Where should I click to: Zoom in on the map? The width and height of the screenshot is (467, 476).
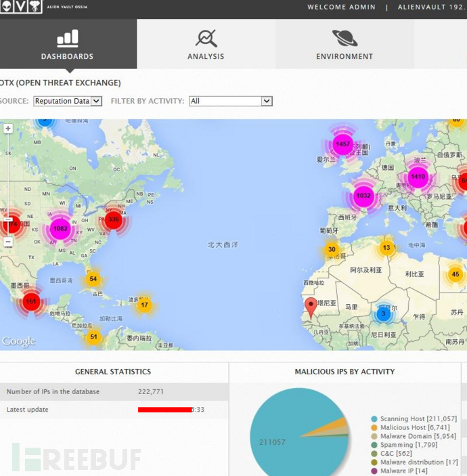click(x=8, y=129)
